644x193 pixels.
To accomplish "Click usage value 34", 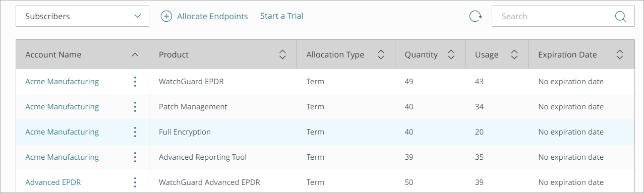I will click(x=479, y=106).
